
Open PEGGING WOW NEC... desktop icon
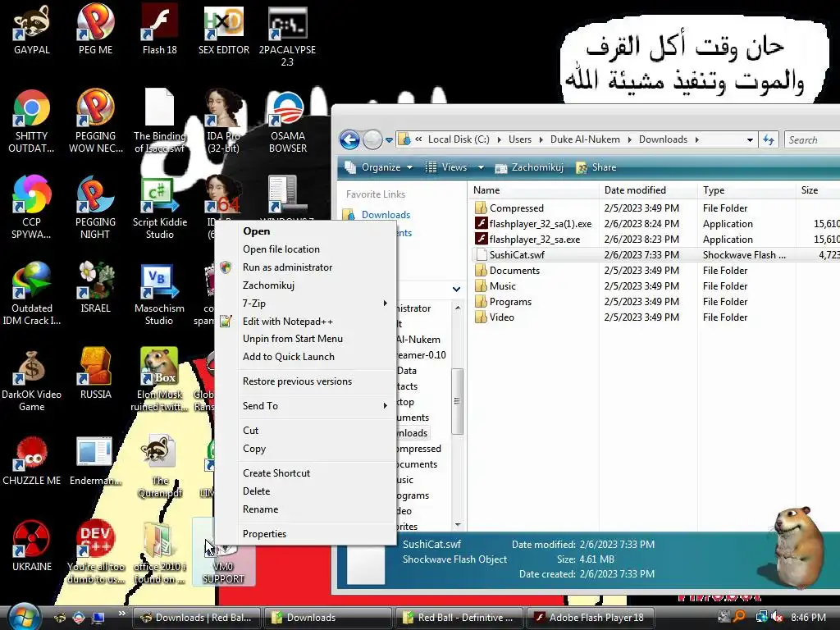tap(95, 121)
